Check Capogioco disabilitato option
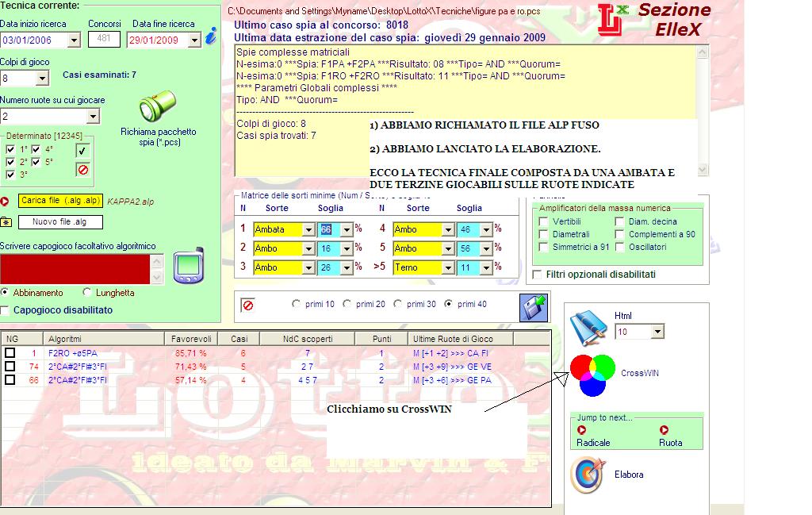 coord(5,310)
